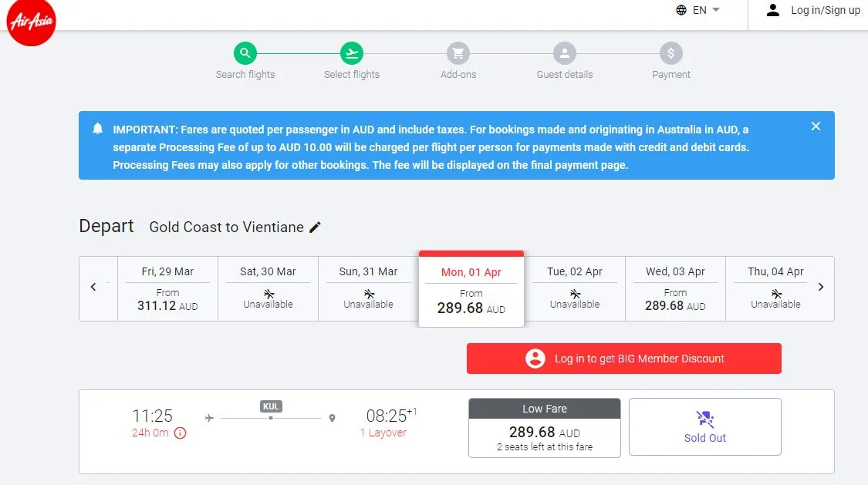
Task: Click the Add-ons cart step icon
Action: [458, 53]
